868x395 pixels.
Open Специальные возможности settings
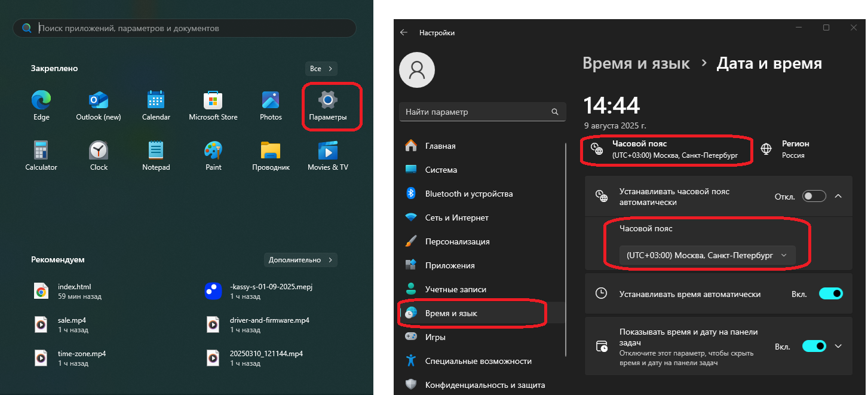(480, 361)
